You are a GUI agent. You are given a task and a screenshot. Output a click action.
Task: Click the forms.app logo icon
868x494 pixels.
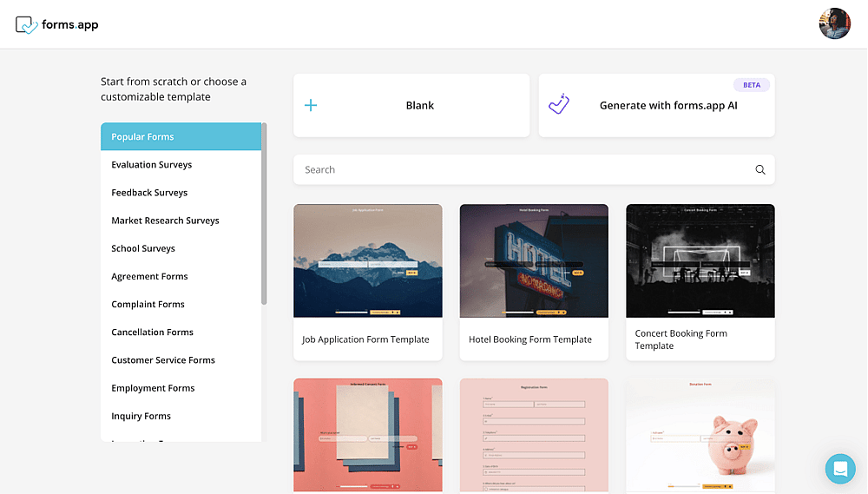coord(27,25)
